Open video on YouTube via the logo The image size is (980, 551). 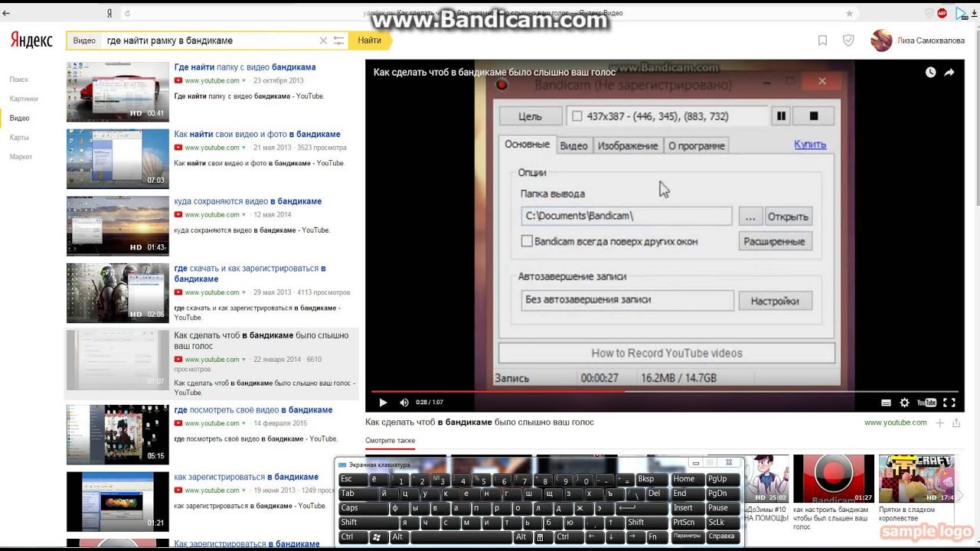click(926, 403)
